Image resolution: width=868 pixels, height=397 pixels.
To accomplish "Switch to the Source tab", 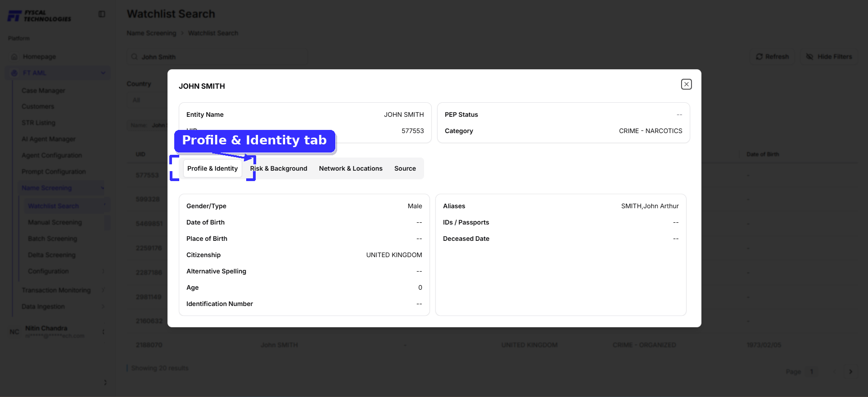I will (x=405, y=168).
